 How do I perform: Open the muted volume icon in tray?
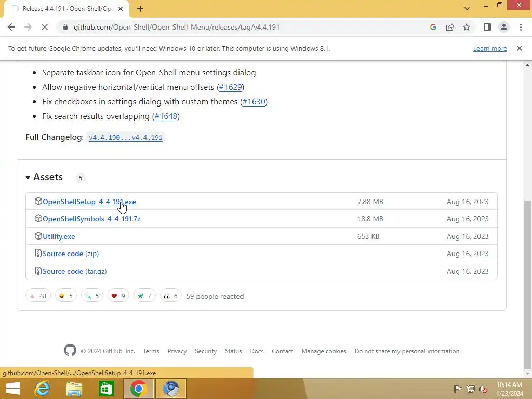tap(483, 389)
